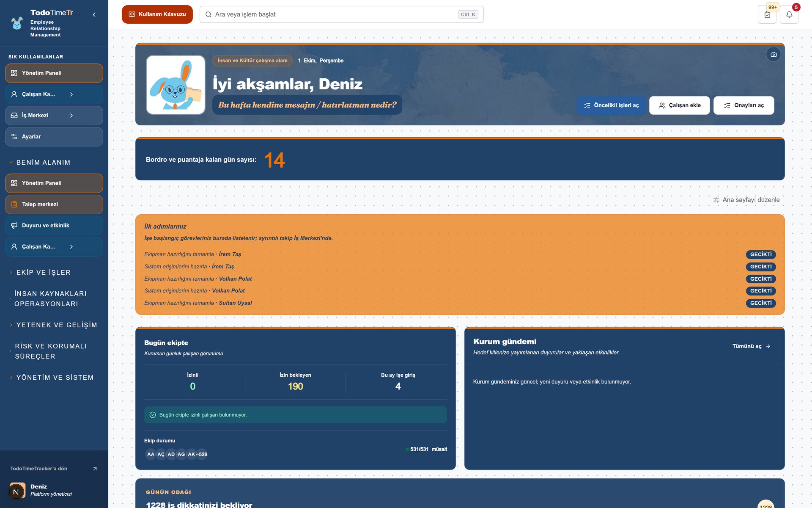
Task: Click the Çalışan ekle button
Action: click(x=680, y=105)
